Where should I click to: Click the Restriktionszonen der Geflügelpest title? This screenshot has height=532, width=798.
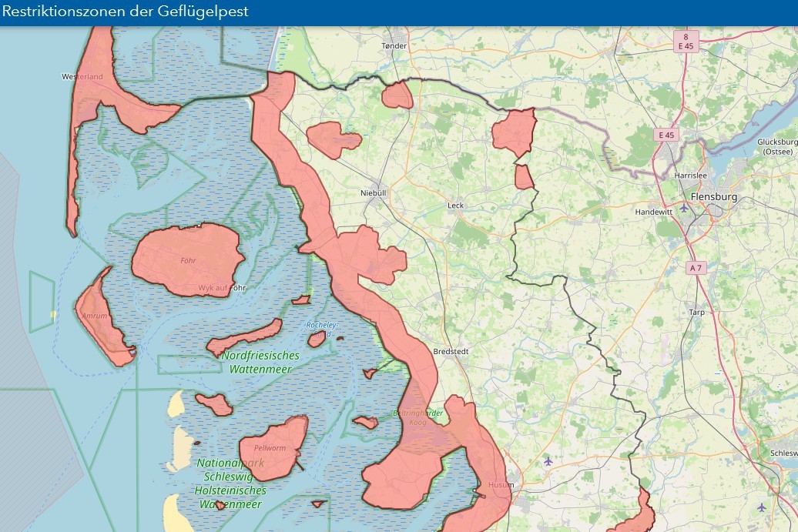click(x=126, y=12)
